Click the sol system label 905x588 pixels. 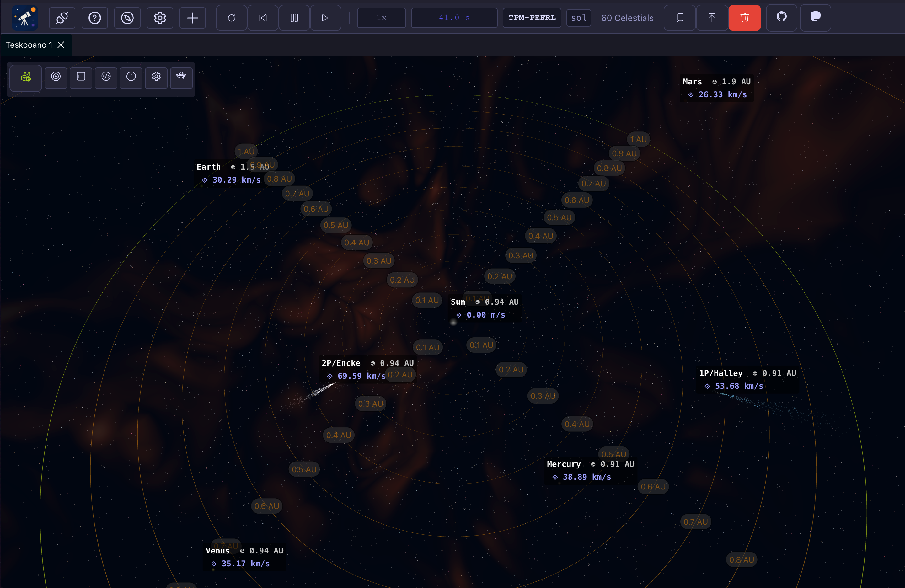click(579, 18)
